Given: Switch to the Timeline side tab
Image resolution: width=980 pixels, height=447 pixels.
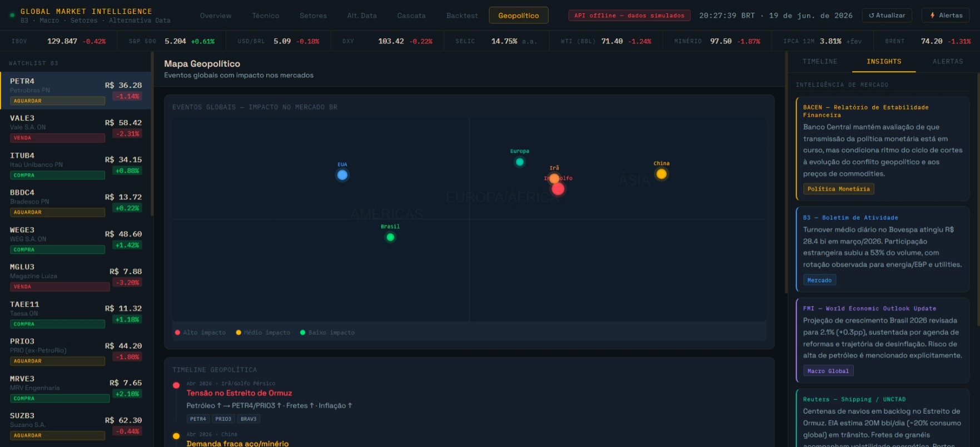Looking at the screenshot, I should click(x=820, y=62).
